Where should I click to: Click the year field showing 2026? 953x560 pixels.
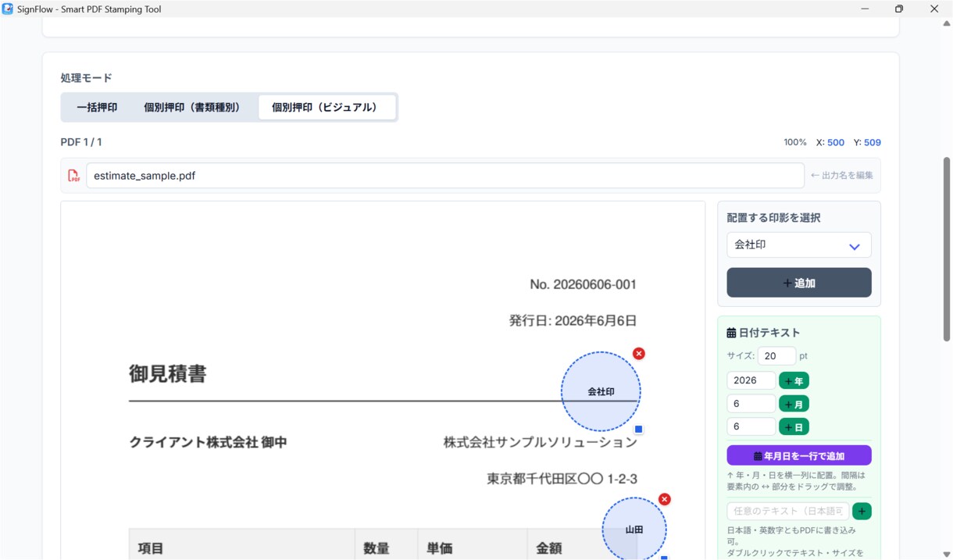click(751, 380)
